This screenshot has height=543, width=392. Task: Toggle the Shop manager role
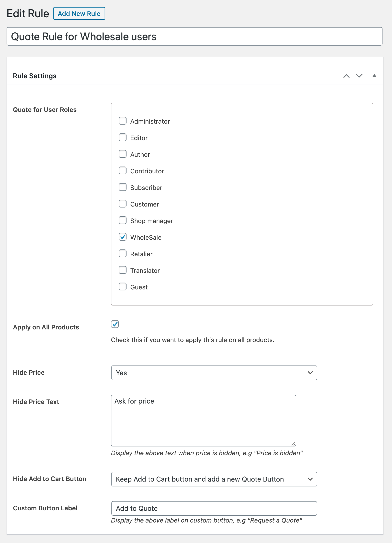pyautogui.click(x=123, y=220)
